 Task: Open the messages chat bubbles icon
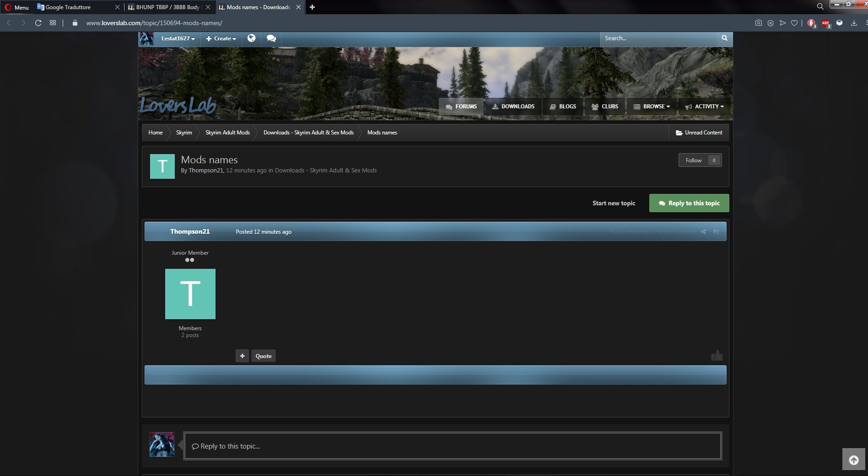271,38
